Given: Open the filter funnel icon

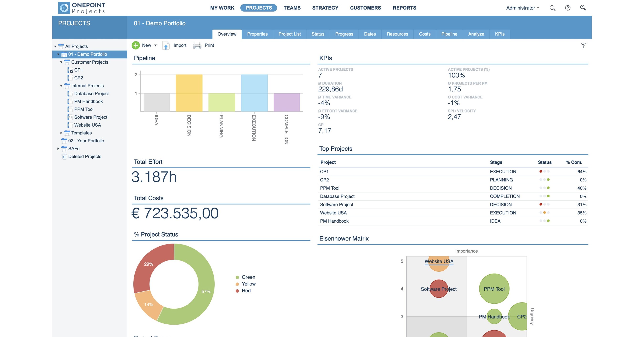Looking at the screenshot, I should [583, 46].
